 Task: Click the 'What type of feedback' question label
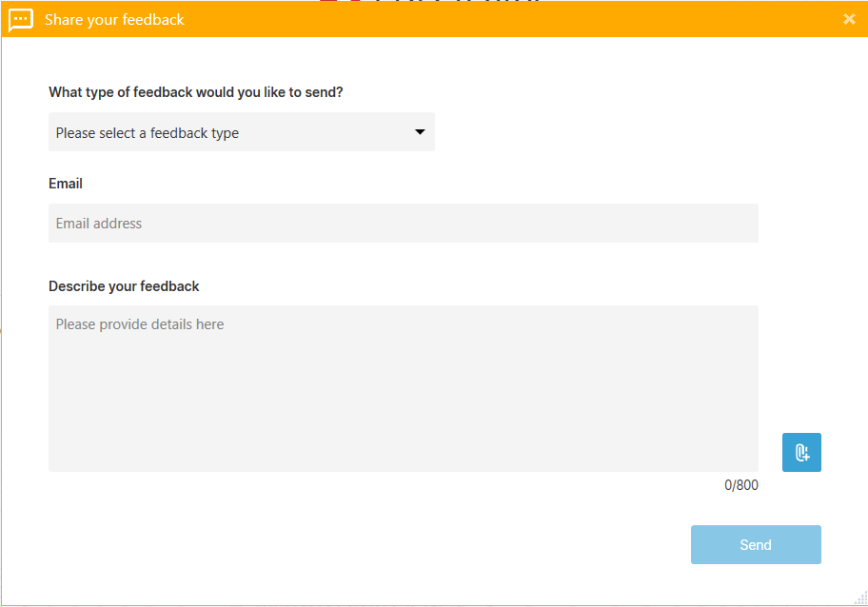[x=196, y=92]
